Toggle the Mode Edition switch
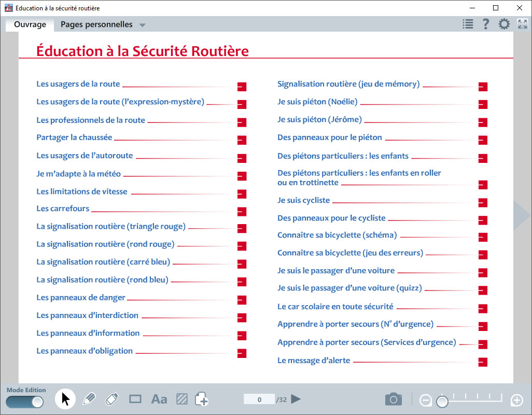532x415 pixels. click(x=24, y=401)
